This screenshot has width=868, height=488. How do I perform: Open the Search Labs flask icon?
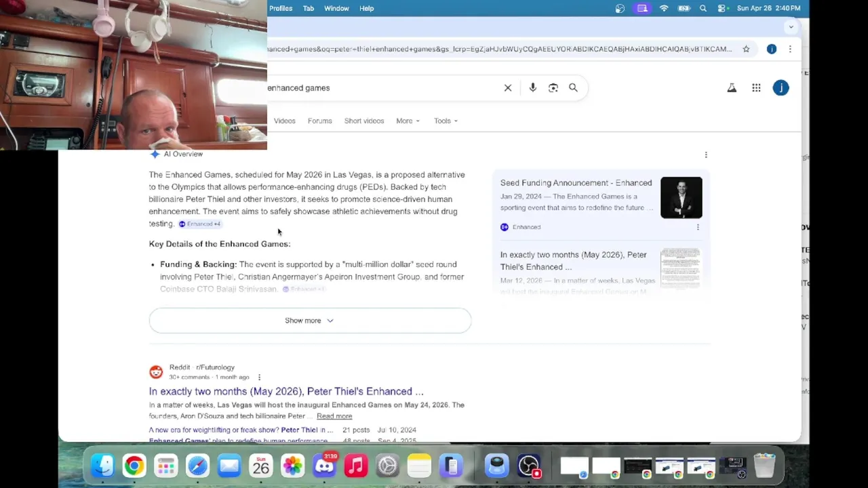[x=732, y=87]
